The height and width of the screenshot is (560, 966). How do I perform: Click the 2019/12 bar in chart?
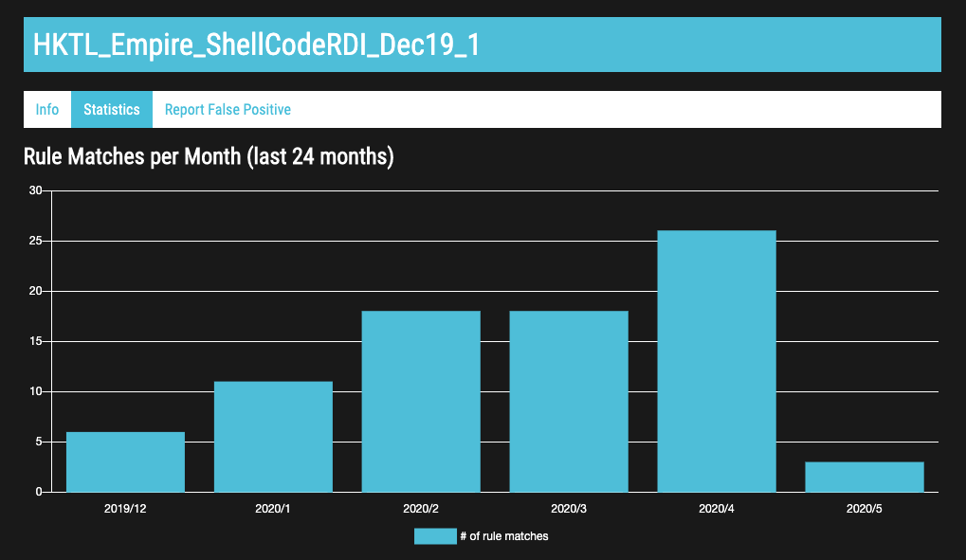[x=125, y=462]
